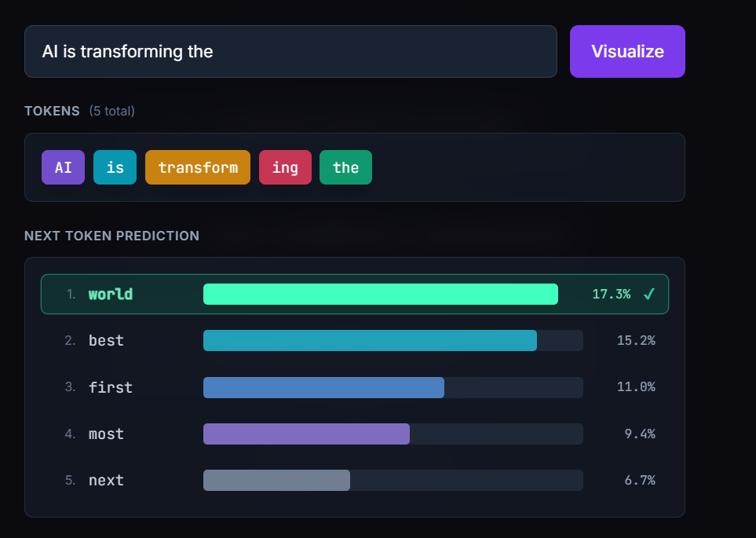The image size is (756, 538).
Task: Click the green checkmark icon next to 17.3%
Action: (x=649, y=294)
